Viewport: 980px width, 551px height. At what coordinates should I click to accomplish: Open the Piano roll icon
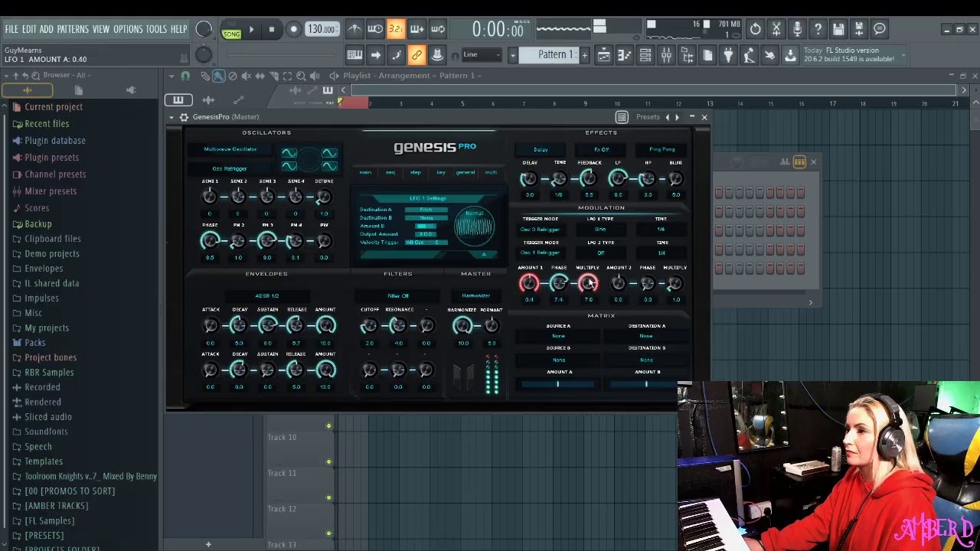[x=625, y=55]
